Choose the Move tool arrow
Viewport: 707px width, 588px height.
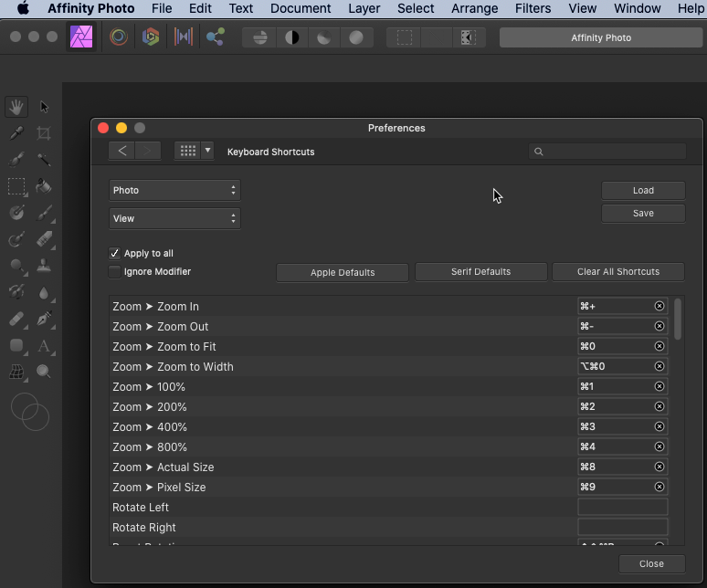pos(44,107)
